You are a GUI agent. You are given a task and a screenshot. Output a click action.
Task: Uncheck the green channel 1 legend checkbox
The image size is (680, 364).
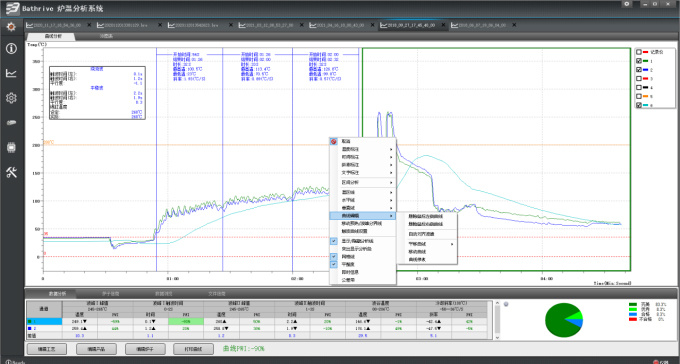tap(639, 61)
